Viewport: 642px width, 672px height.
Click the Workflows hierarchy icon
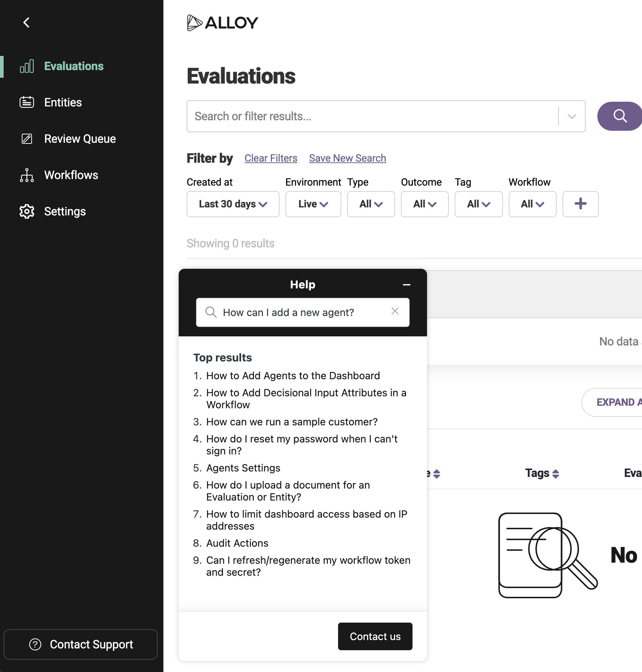(x=27, y=175)
